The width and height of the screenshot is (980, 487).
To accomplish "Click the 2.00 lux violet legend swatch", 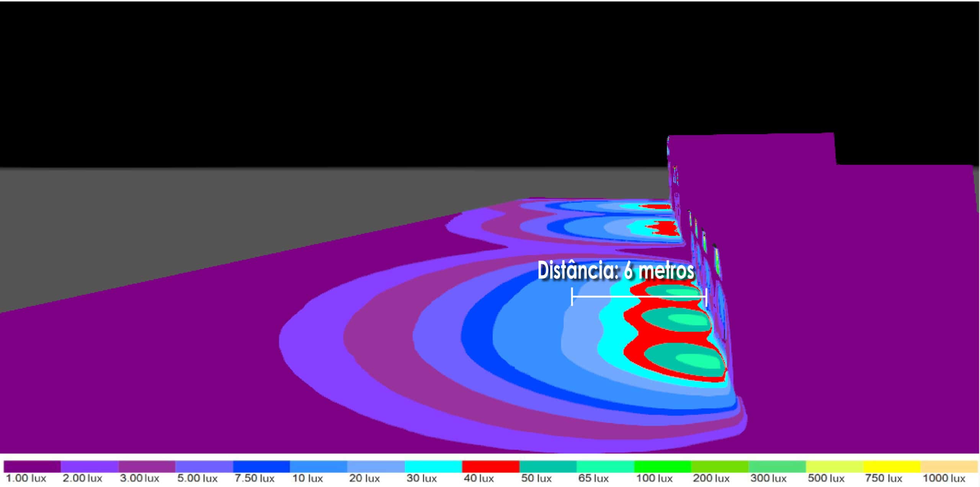I will click(90, 466).
